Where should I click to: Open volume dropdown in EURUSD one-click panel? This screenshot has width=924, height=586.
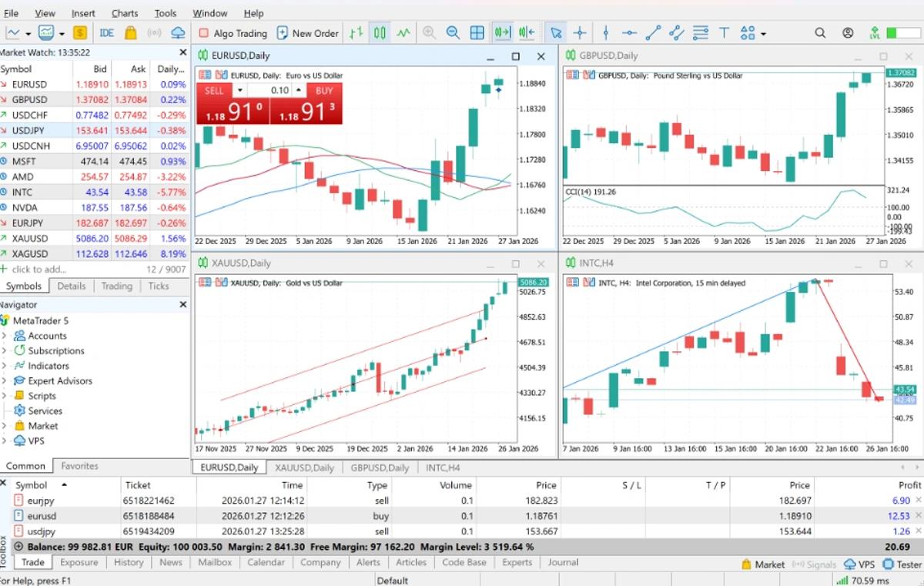239,90
